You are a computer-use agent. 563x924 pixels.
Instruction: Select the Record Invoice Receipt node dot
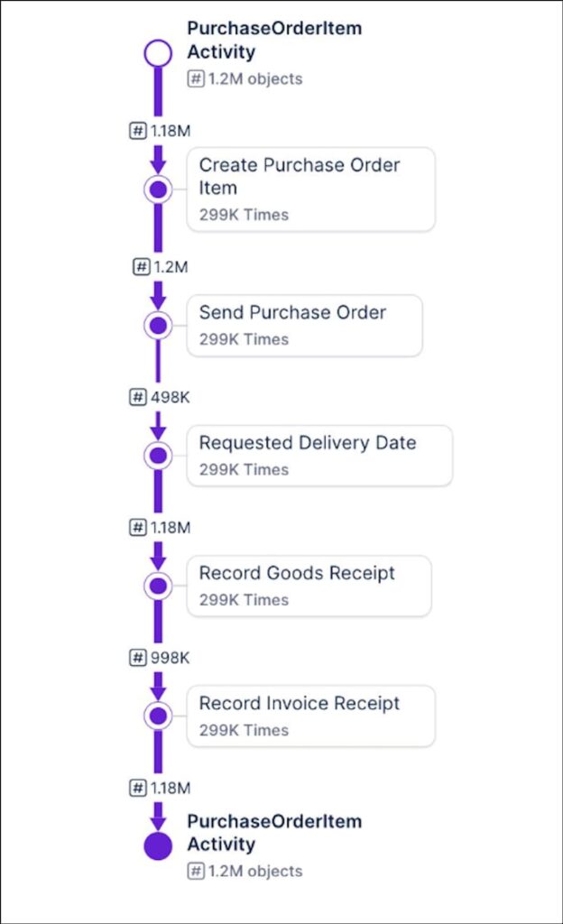(x=159, y=716)
